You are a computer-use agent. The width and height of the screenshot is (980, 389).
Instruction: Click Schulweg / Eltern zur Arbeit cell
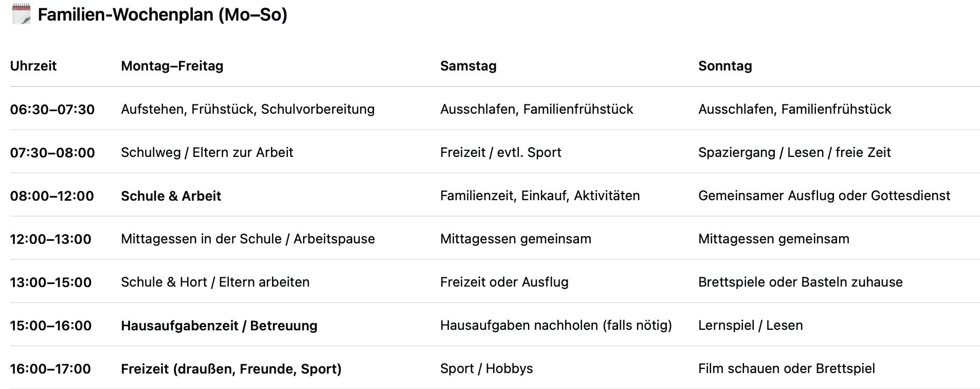pyautogui.click(x=207, y=152)
